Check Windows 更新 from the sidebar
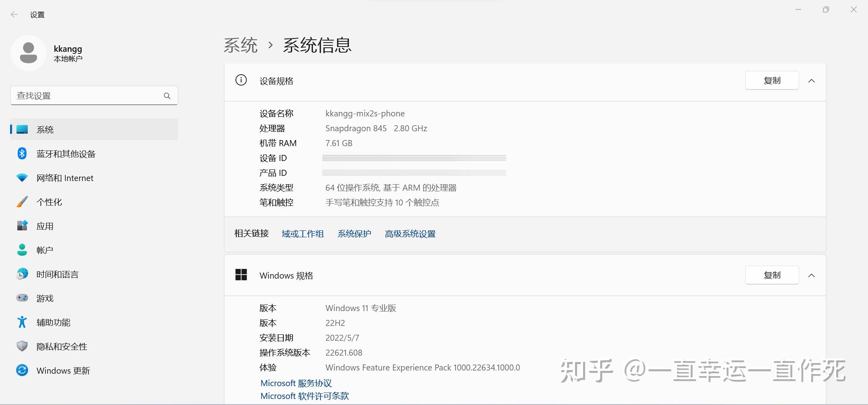The width and height of the screenshot is (868, 405). coord(22,370)
